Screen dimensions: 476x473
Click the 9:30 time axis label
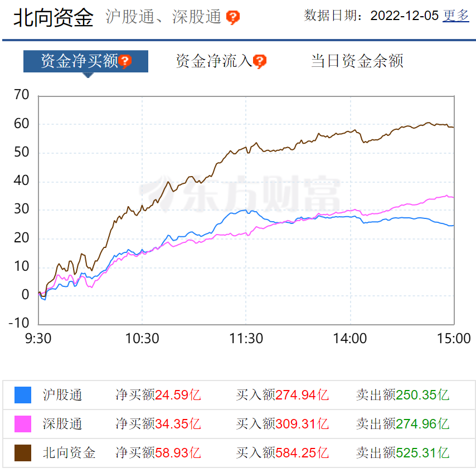[x=38, y=338]
